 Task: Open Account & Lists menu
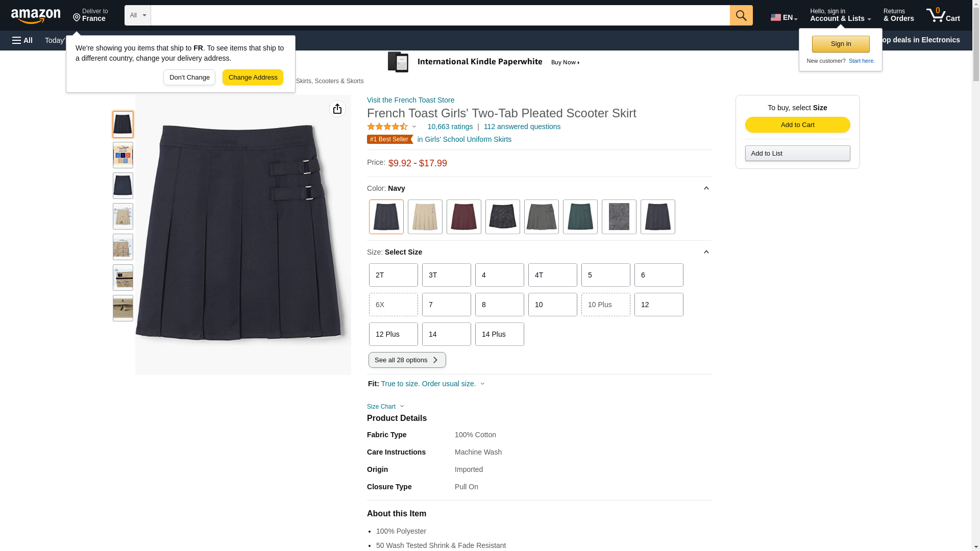pos(840,15)
